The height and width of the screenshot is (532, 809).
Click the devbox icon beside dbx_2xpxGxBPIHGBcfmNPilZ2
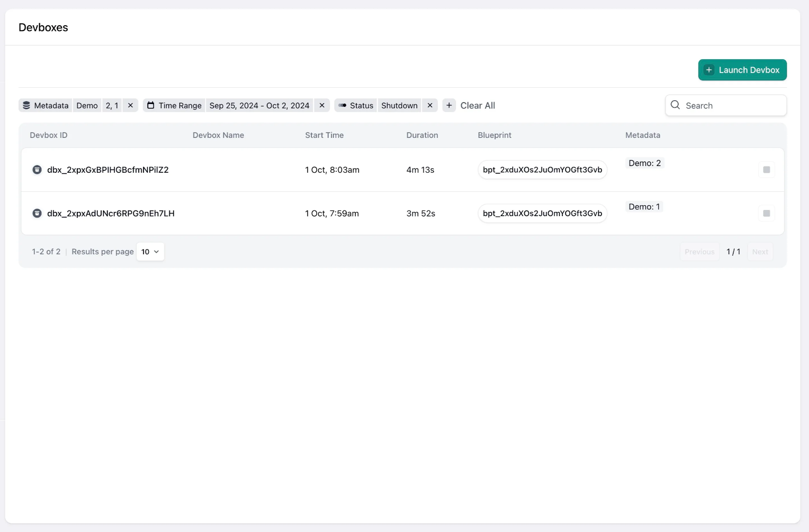(37, 170)
